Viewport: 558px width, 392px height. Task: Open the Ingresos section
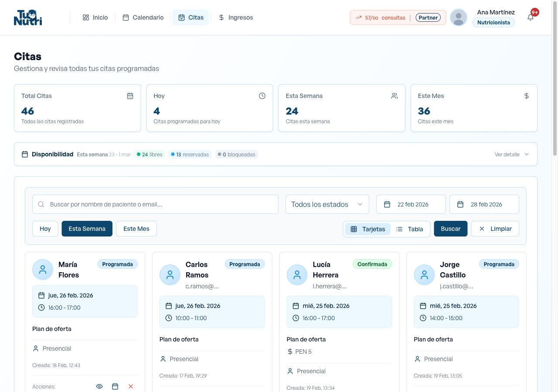[235, 17]
